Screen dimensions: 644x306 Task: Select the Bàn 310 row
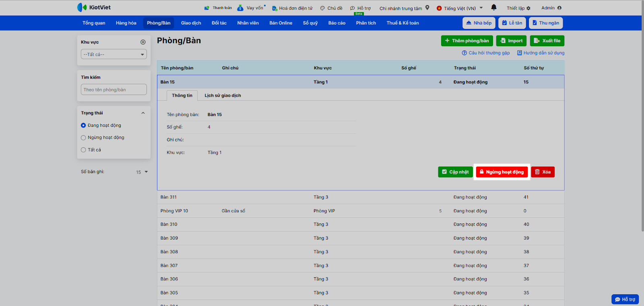tap(361, 224)
